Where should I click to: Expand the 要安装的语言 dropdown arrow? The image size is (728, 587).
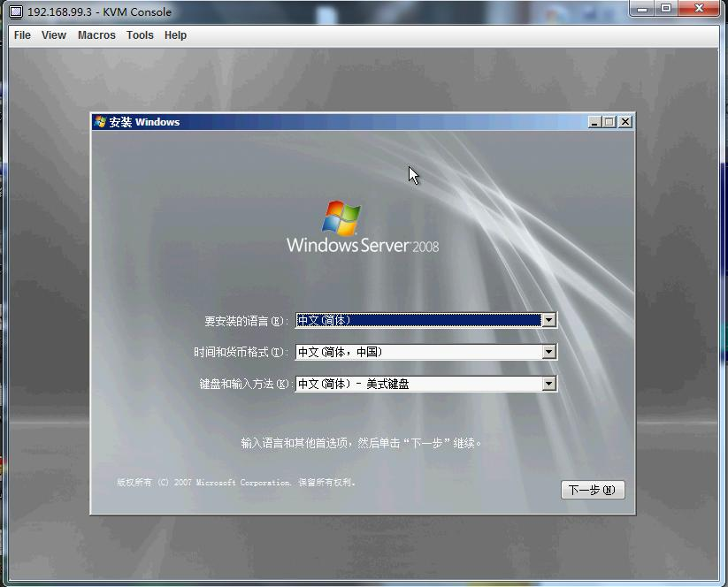tap(548, 320)
